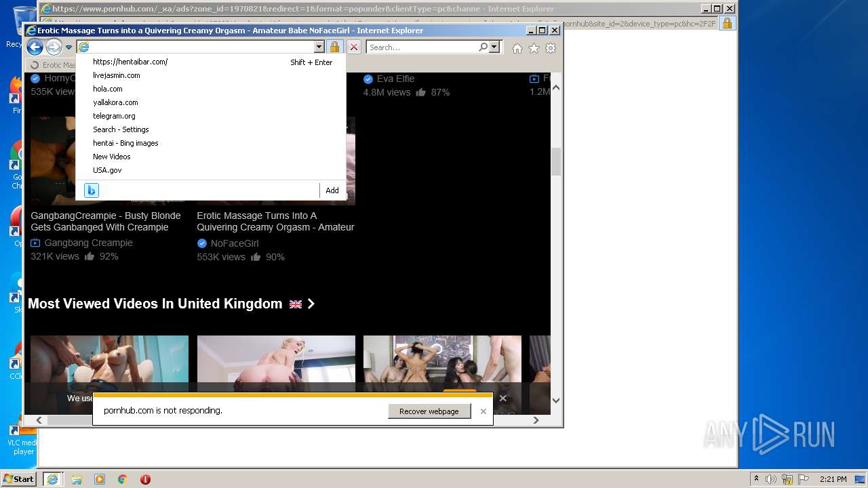The height and width of the screenshot is (488, 868).
Task: Go back using the browser Back arrow
Action: pos(35,47)
